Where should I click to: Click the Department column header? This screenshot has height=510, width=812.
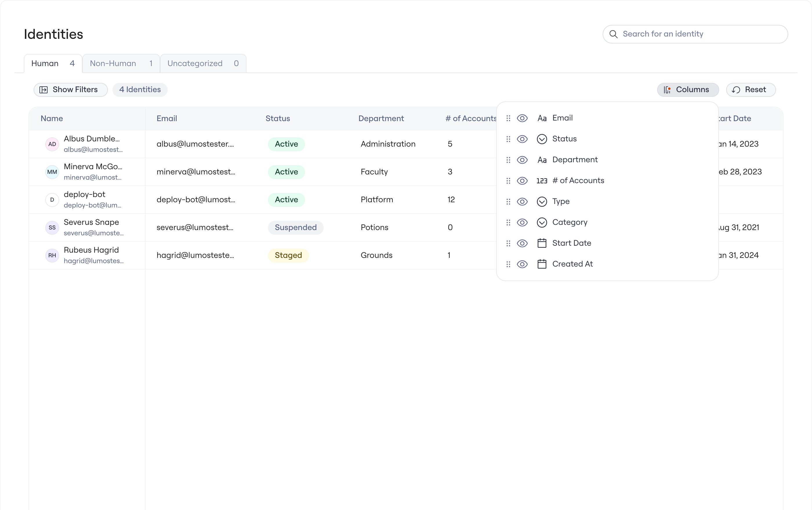point(381,119)
